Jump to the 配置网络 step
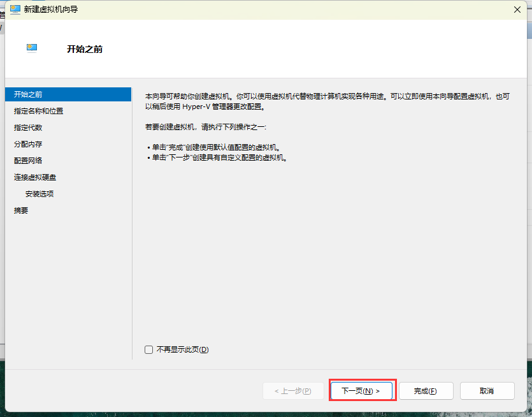The width and height of the screenshot is (532, 417). coord(28,161)
